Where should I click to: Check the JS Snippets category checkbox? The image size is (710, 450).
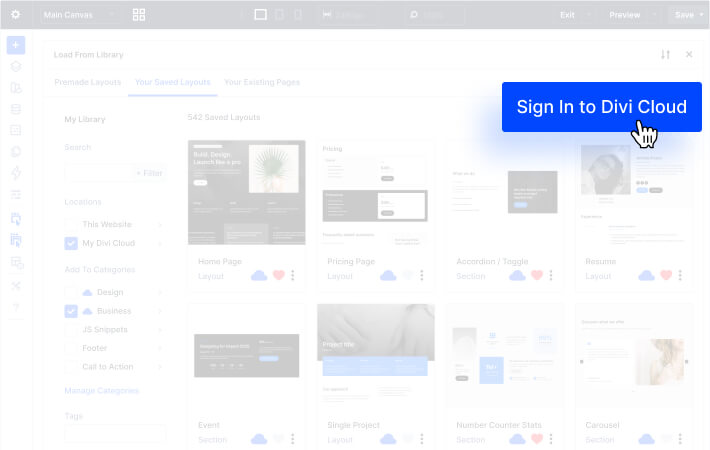point(71,330)
